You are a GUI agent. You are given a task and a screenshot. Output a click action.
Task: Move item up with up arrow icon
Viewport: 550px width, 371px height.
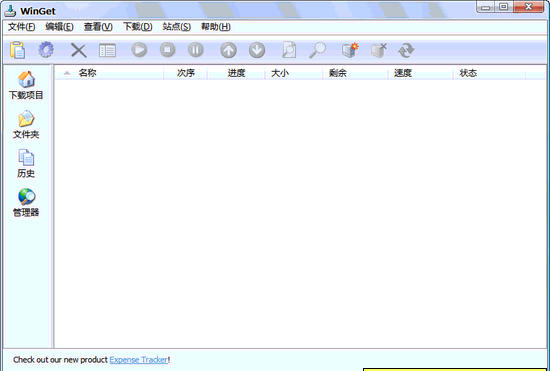coord(228,50)
